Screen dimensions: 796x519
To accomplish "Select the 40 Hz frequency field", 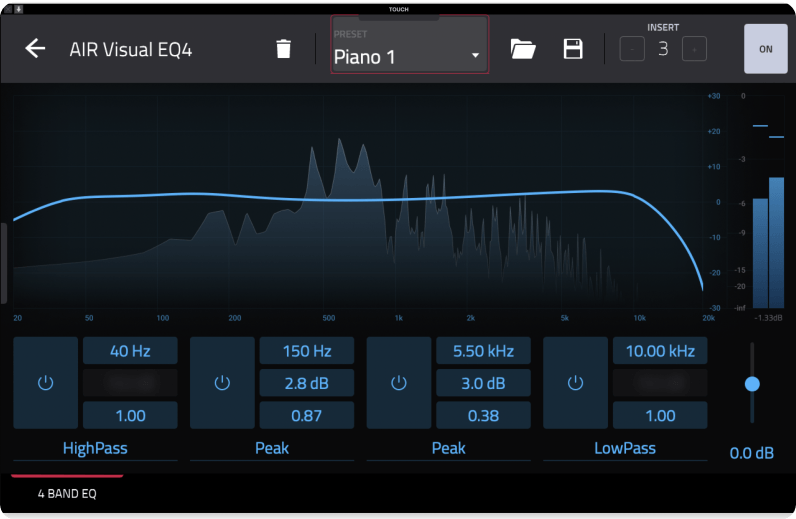I will 129,351.
